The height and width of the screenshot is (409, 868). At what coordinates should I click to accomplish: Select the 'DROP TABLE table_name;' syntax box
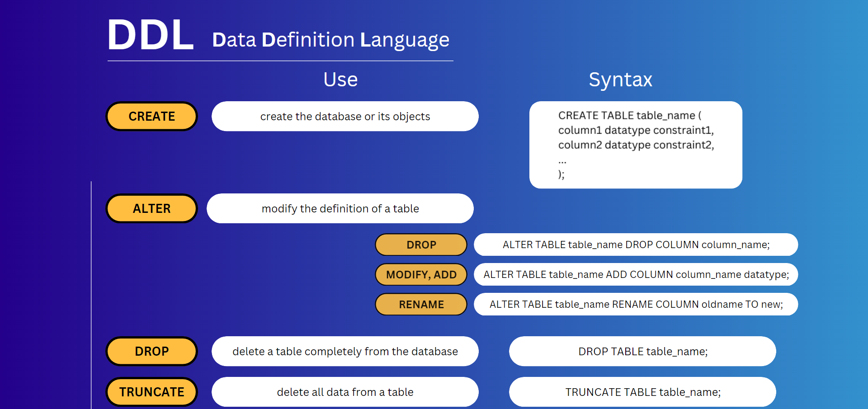pyautogui.click(x=642, y=352)
